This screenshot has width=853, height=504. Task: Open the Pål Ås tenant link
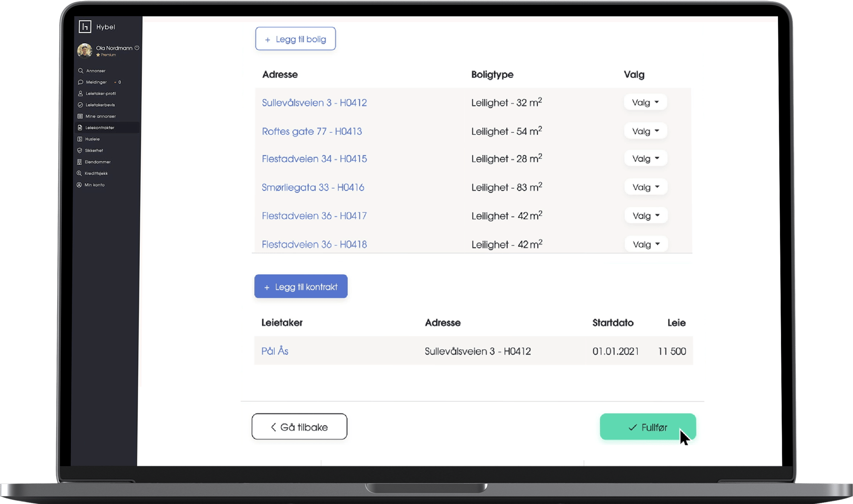pos(275,351)
